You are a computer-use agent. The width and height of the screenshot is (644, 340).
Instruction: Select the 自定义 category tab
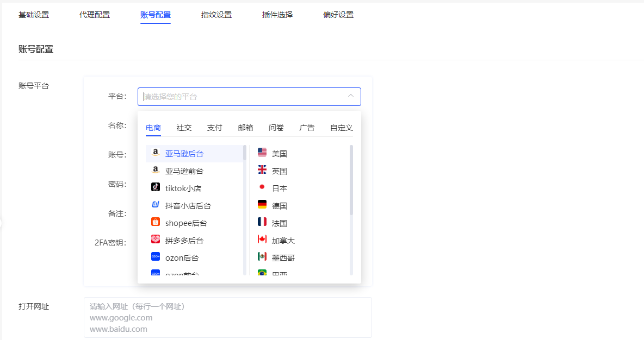pyautogui.click(x=340, y=127)
